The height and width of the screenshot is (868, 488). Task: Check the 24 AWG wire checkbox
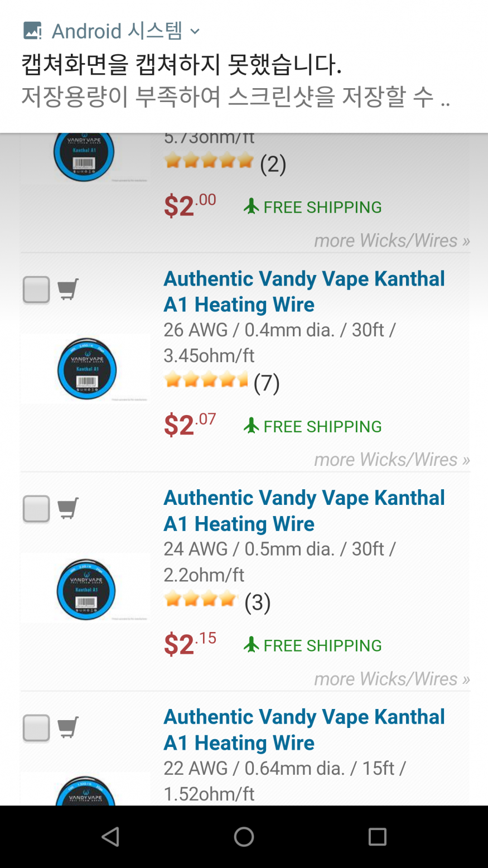click(36, 509)
